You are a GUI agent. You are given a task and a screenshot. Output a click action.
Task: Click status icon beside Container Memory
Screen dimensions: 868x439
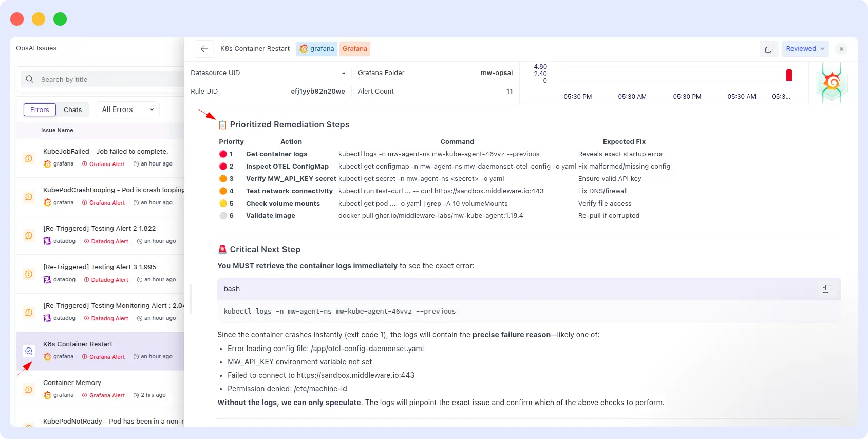click(x=29, y=390)
